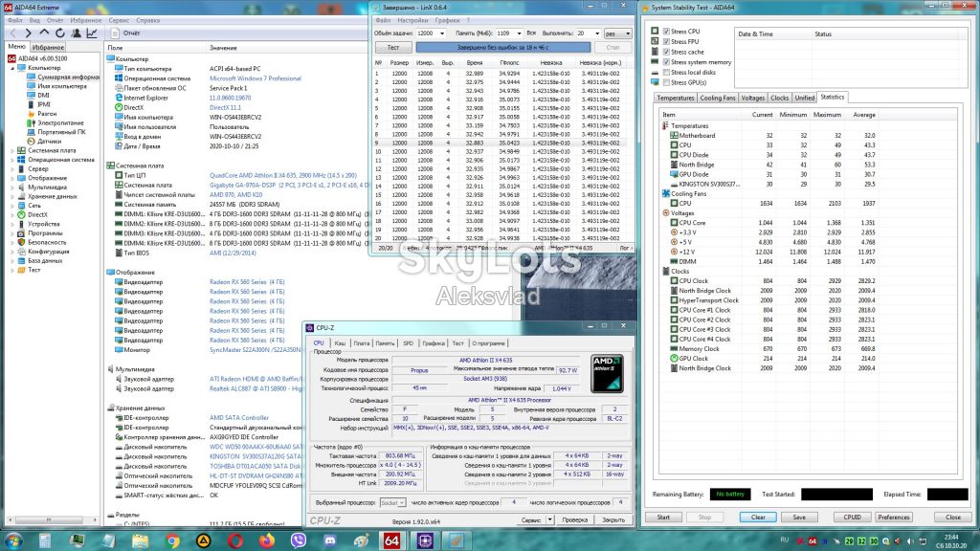Click the IPMI icon in the tree
The width and height of the screenshot is (980, 551).
click(x=32, y=104)
